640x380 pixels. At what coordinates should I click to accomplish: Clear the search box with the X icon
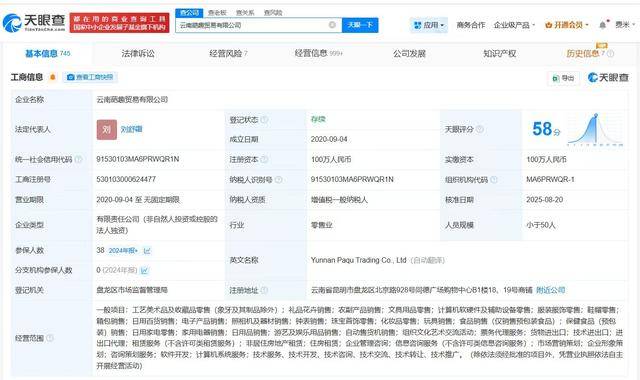click(x=332, y=25)
